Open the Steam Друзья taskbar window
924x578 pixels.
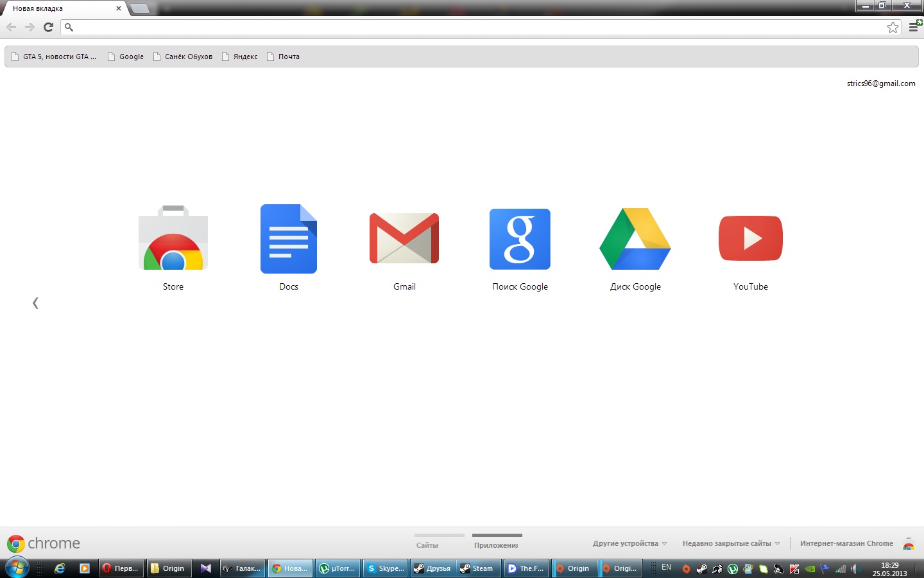coord(433,568)
